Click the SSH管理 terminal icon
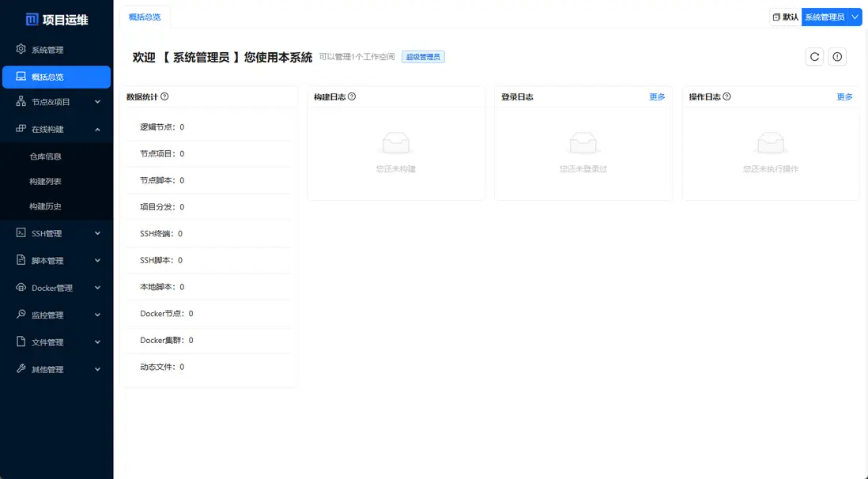 click(x=21, y=232)
